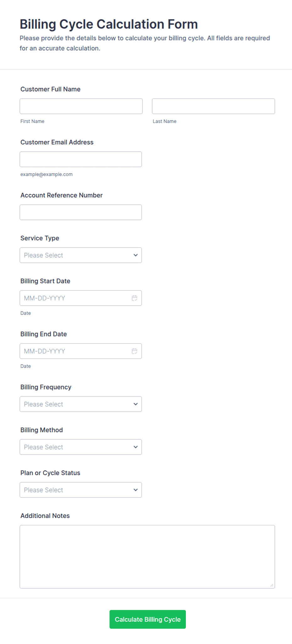
Task: Click the Customer Email Address field
Action: pyautogui.click(x=81, y=159)
